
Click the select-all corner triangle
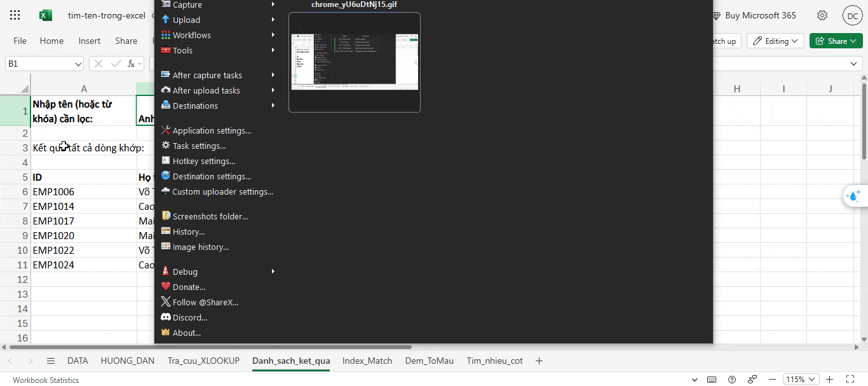coord(24,88)
